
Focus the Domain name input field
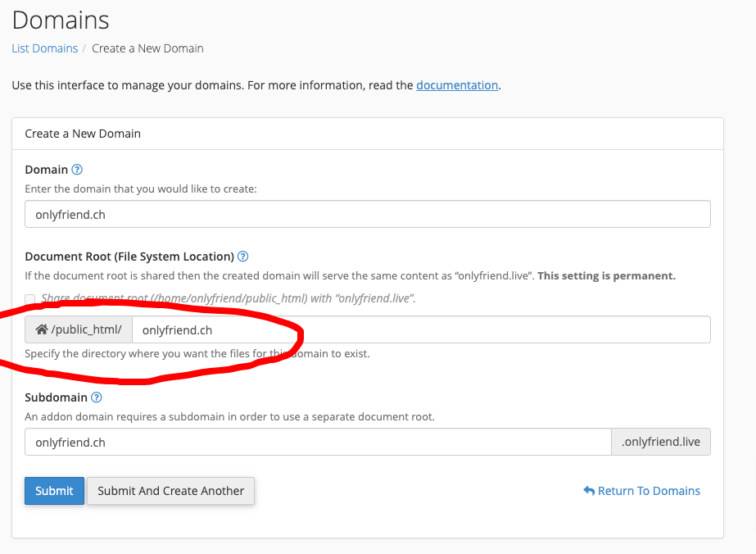point(367,215)
